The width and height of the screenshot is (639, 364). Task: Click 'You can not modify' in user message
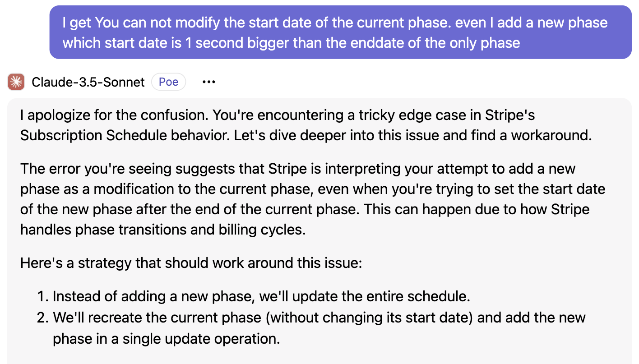(154, 23)
